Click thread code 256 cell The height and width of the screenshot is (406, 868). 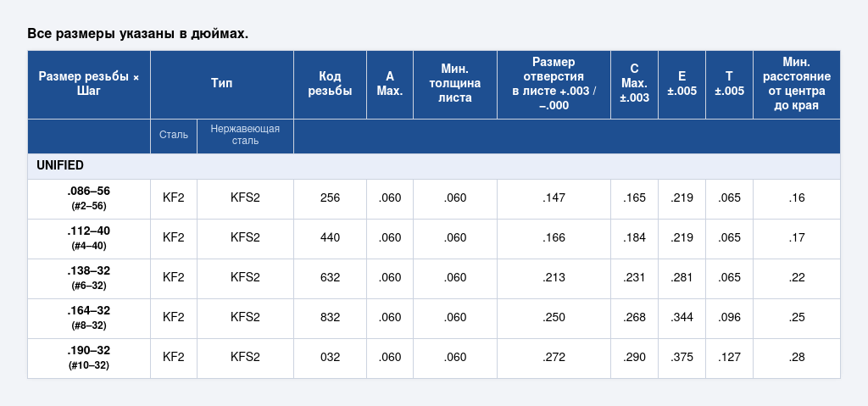point(330,198)
